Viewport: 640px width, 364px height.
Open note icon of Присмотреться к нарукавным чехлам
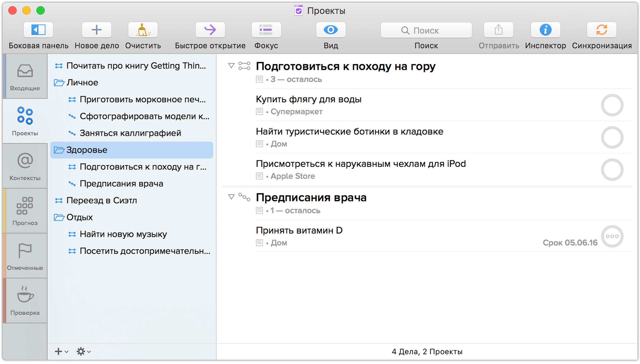pos(259,176)
